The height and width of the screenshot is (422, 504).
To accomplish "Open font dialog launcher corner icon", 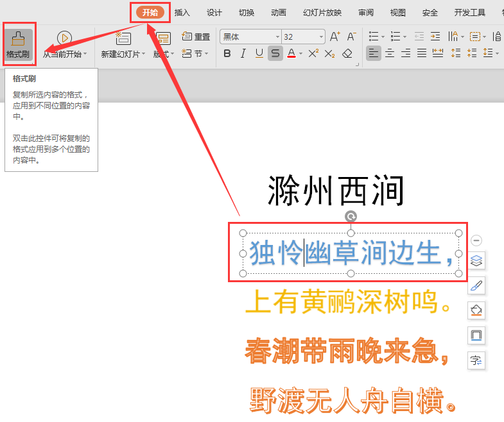I will (357, 64).
